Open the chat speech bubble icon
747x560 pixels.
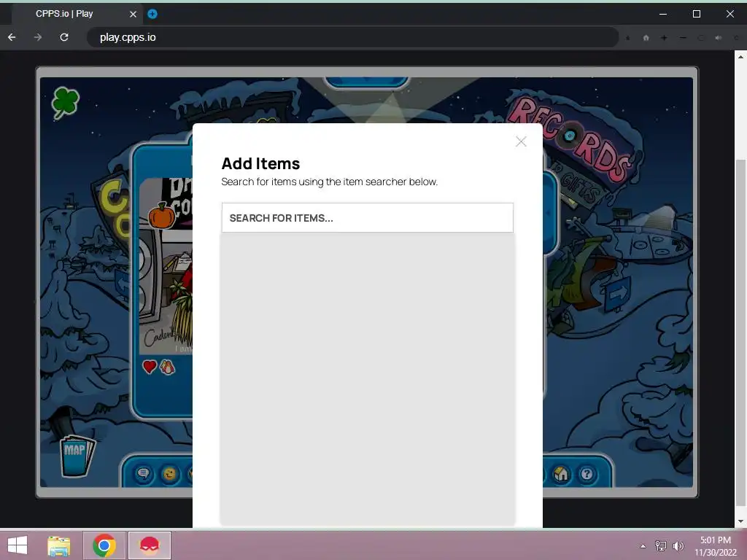pos(144,474)
